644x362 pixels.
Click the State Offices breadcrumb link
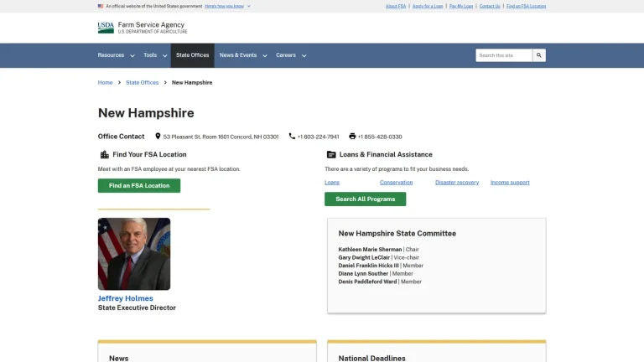pos(142,82)
